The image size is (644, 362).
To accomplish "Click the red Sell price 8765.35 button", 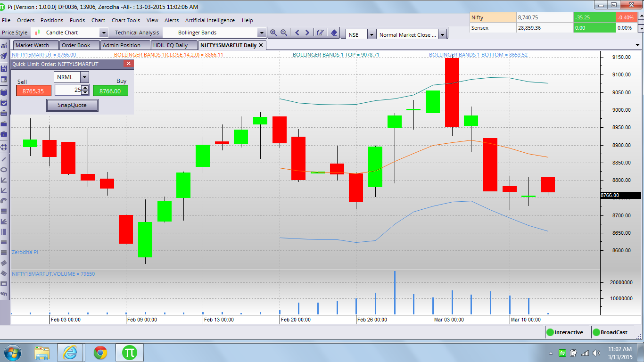I will 33,90.
